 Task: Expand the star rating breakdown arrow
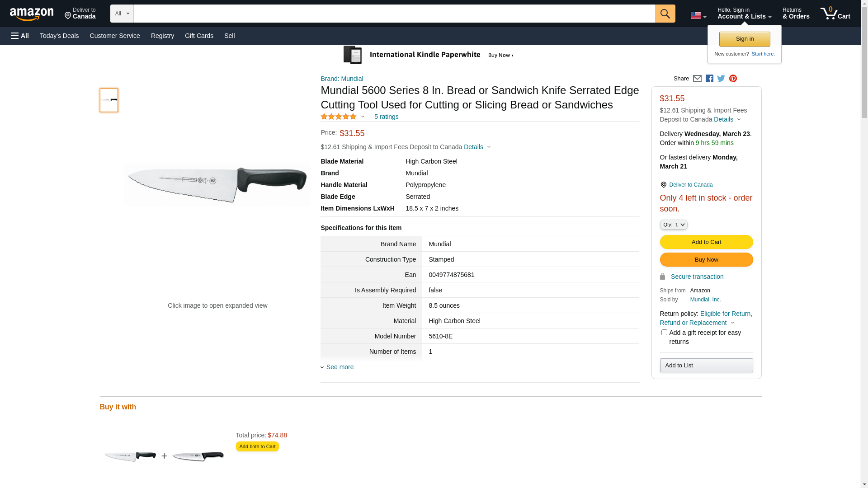point(363,117)
